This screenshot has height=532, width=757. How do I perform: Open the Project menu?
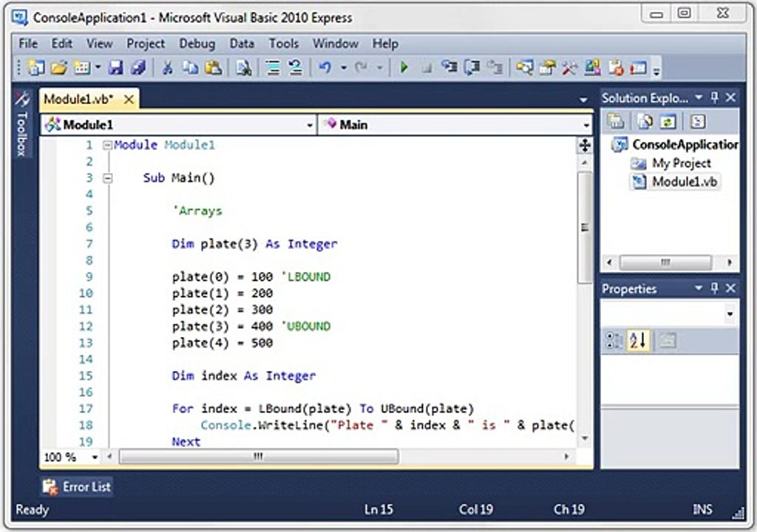tap(146, 44)
